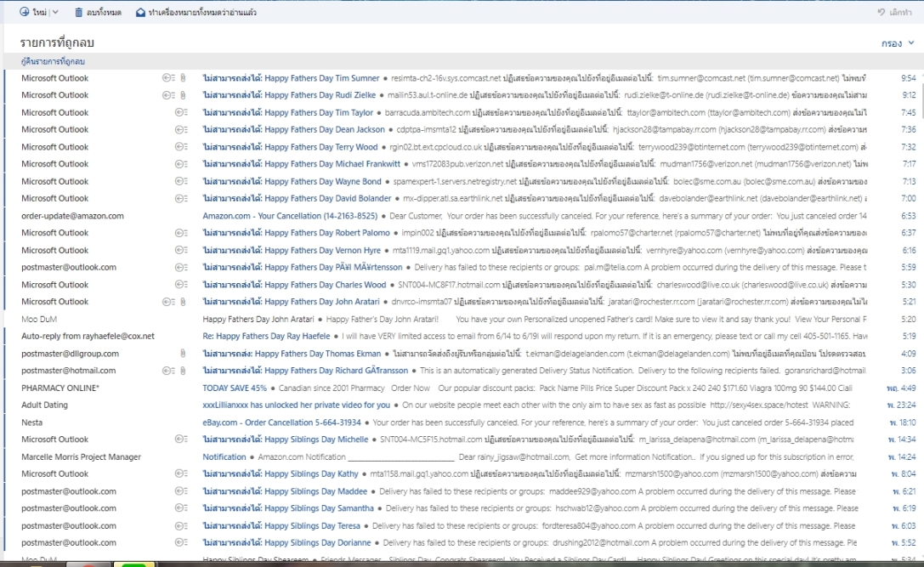
Task: Select sender Marcelle Morris Project Manager
Action: pyautogui.click(x=82, y=456)
